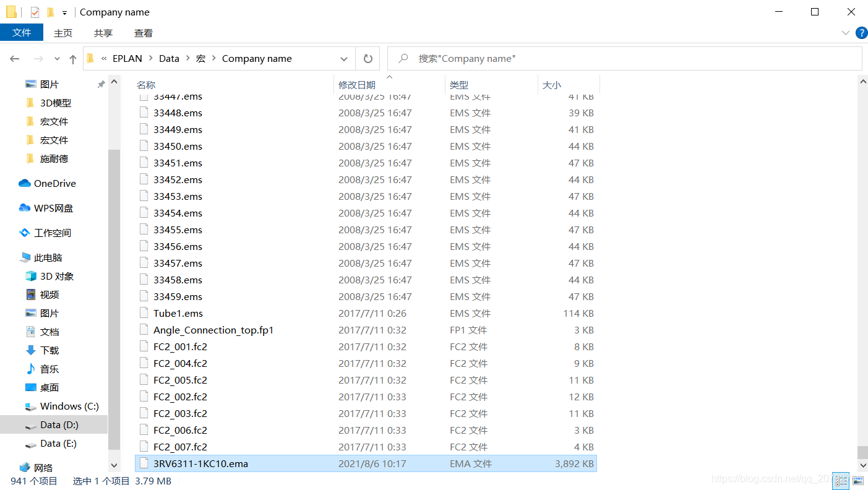
Task: Select the file 33459.ems
Action: click(x=178, y=296)
